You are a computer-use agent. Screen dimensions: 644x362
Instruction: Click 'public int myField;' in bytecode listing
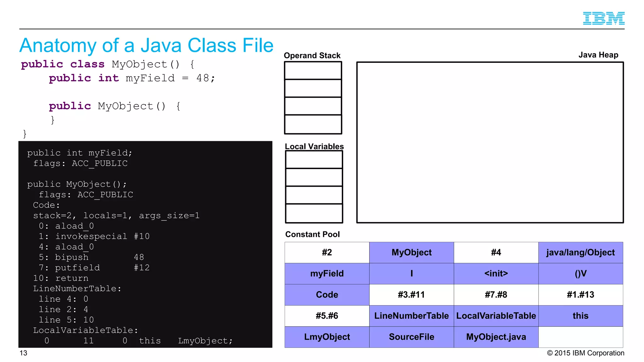pos(80,153)
